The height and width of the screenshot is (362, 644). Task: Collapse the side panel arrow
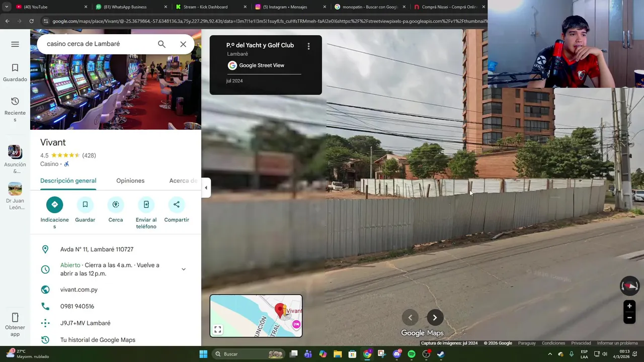pos(206,188)
